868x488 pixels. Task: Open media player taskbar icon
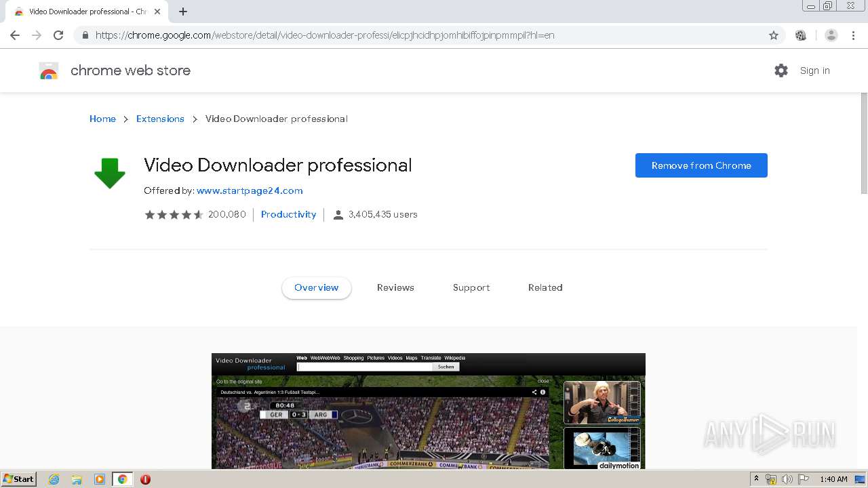point(99,479)
